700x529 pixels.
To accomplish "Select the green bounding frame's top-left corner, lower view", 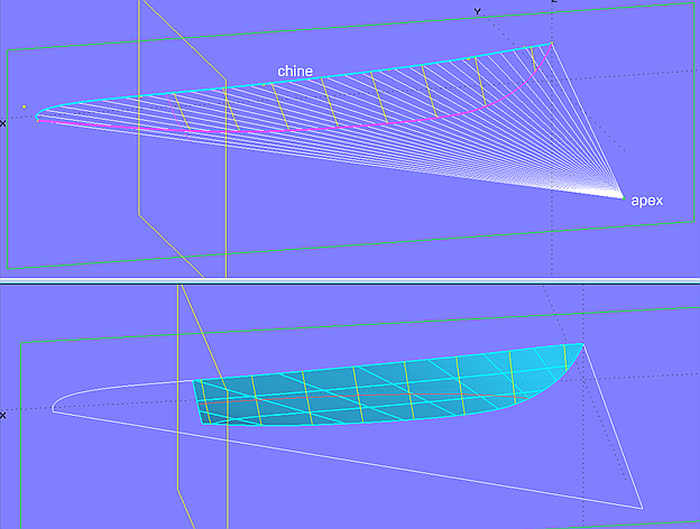I will click(x=21, y=343).
